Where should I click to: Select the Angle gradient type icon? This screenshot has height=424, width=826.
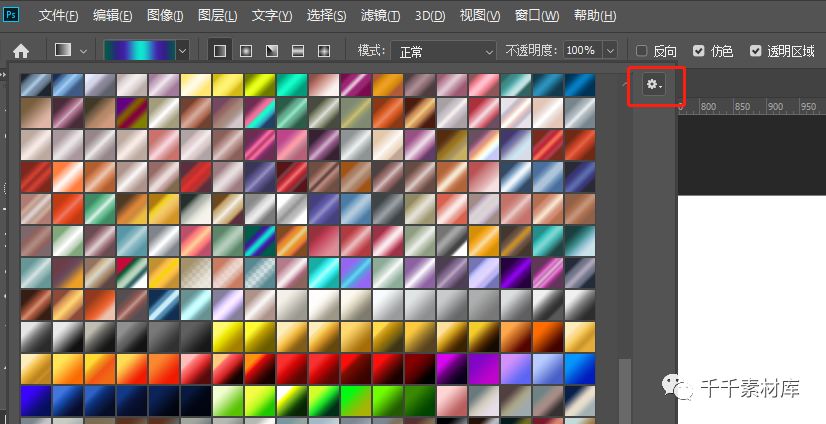coord(272,51)
